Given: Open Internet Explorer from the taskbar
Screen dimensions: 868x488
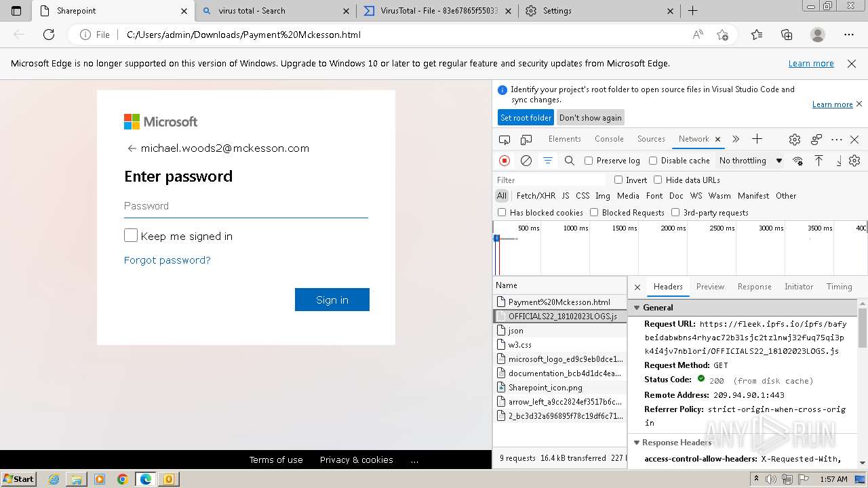Looking at the screenshot, I should click(54, 479).
